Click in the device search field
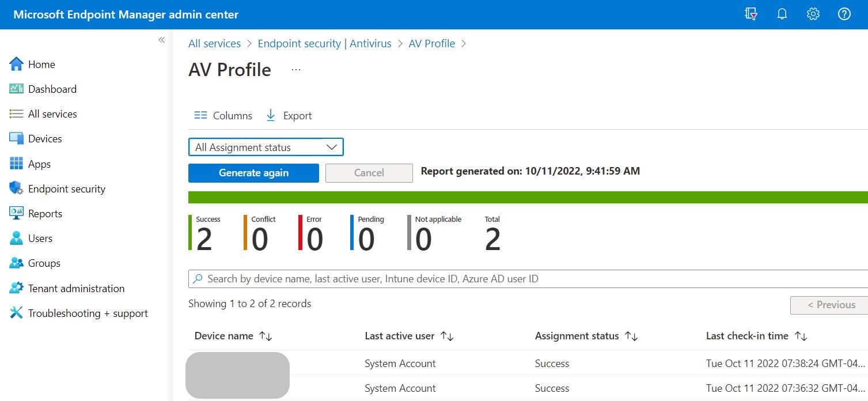Viewport: 868px width, 401px height. 528,279
